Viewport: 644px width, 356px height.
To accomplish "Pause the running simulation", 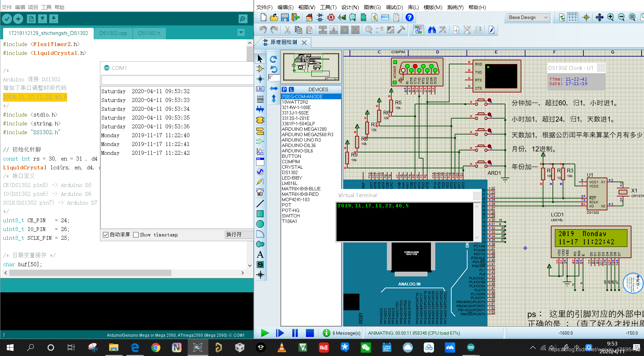I will coord(295,333).
